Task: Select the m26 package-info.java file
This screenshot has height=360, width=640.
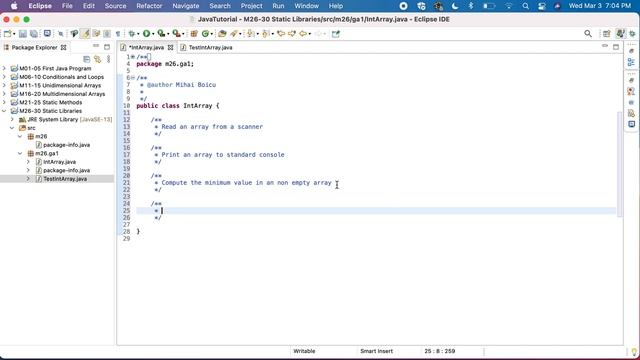Action: 66,144
